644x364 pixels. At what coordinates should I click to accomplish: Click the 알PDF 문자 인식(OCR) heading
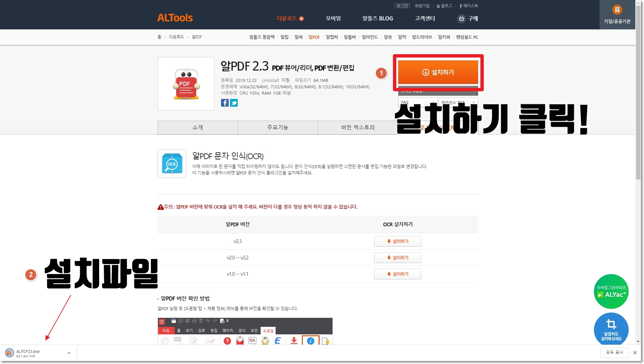pos(228,156)
